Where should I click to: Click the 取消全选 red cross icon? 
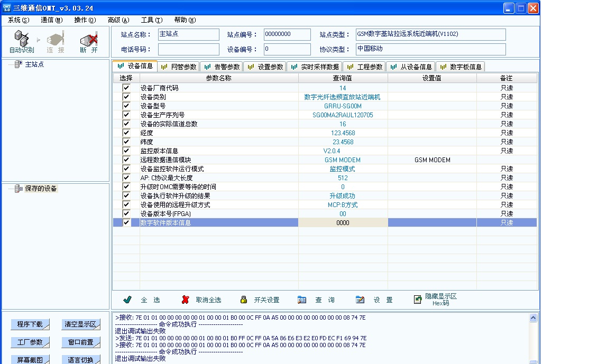click(x=186, y=300)
